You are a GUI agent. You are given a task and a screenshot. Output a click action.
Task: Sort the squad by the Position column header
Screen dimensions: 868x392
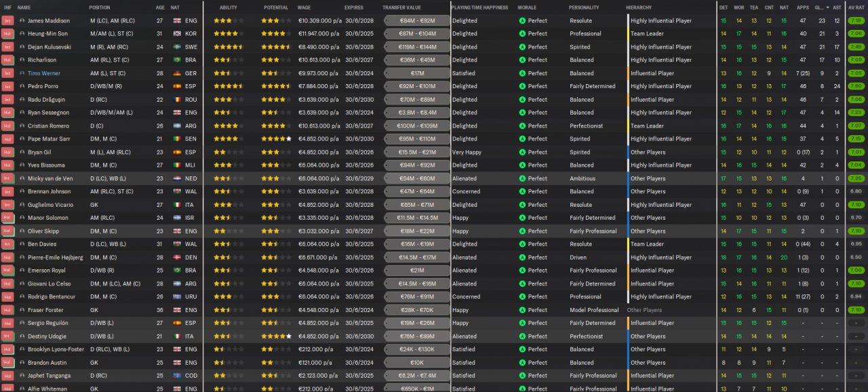point(100,7)
